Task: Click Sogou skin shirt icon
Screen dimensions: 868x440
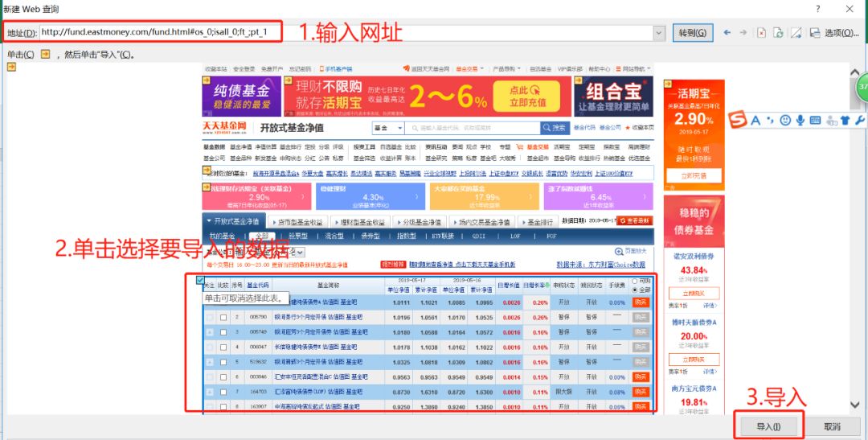Action: (x=845, y=120)
